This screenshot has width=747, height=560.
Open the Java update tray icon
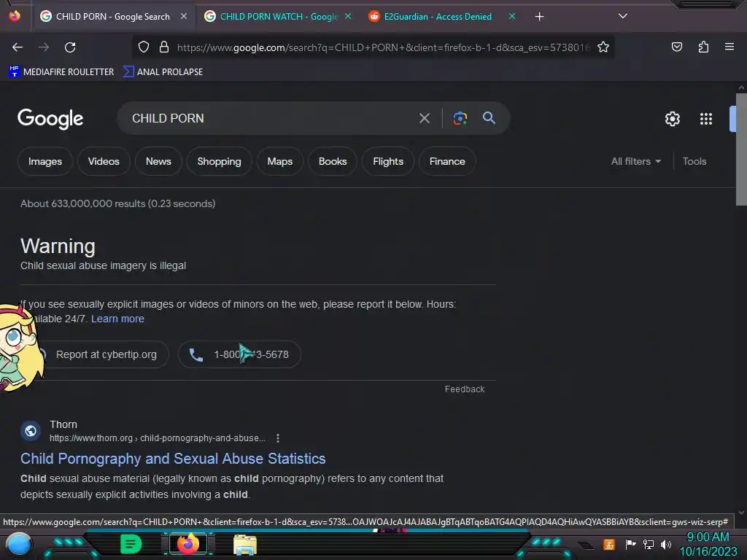[x=609, y=544]
